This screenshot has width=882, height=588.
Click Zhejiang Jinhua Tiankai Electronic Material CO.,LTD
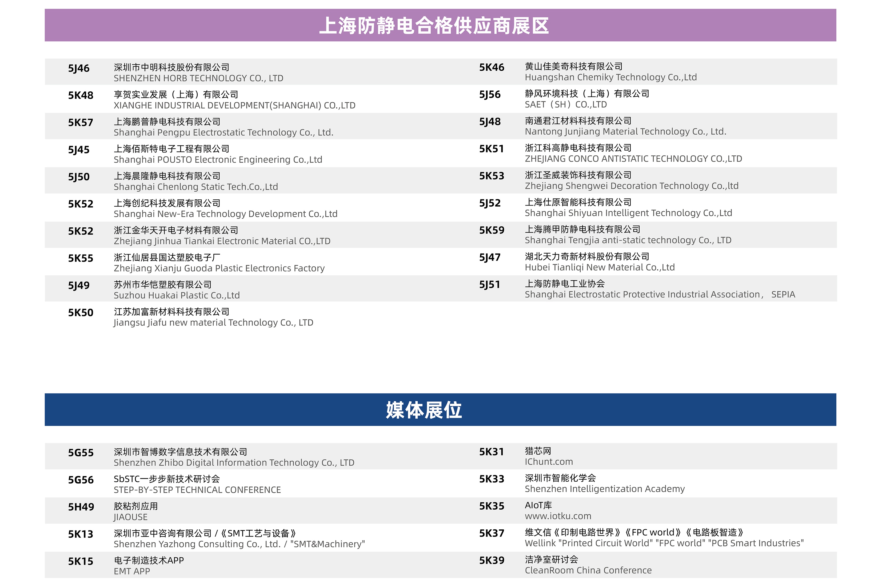tap(222, 241)
